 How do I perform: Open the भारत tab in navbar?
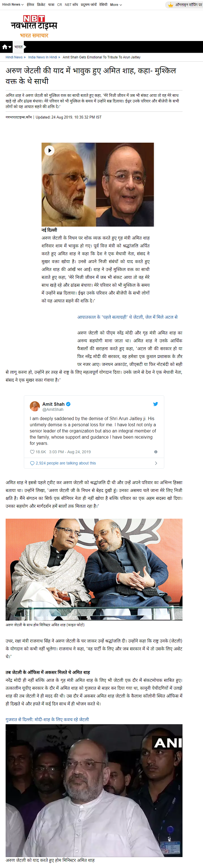[19, 47]
